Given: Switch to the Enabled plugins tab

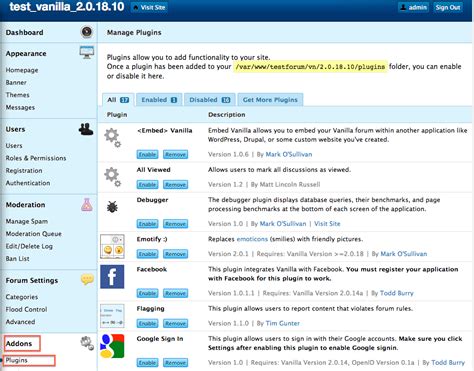Looking at the screenshot, I should (159, 100).
